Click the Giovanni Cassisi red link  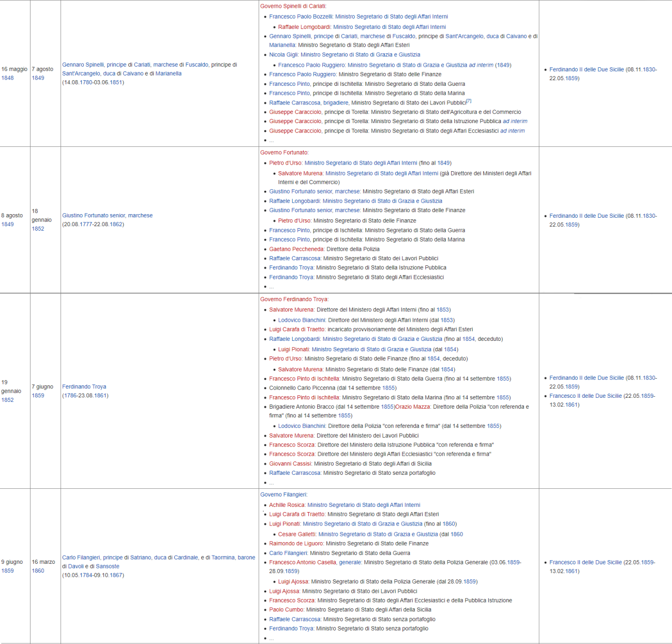tap(290, 464)
